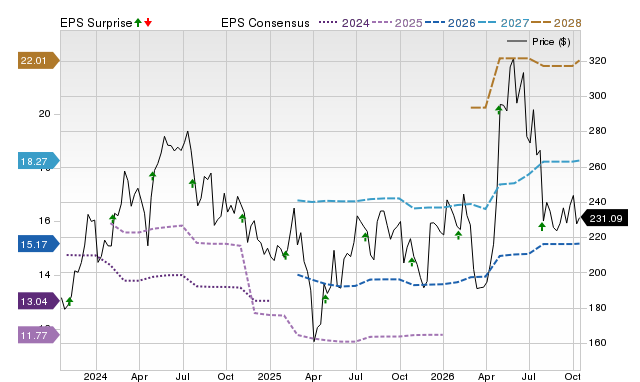The height and width of the screenshot is (382, 640).
Task: Click the 2024 label on the time axis
Action: [96, 376]
